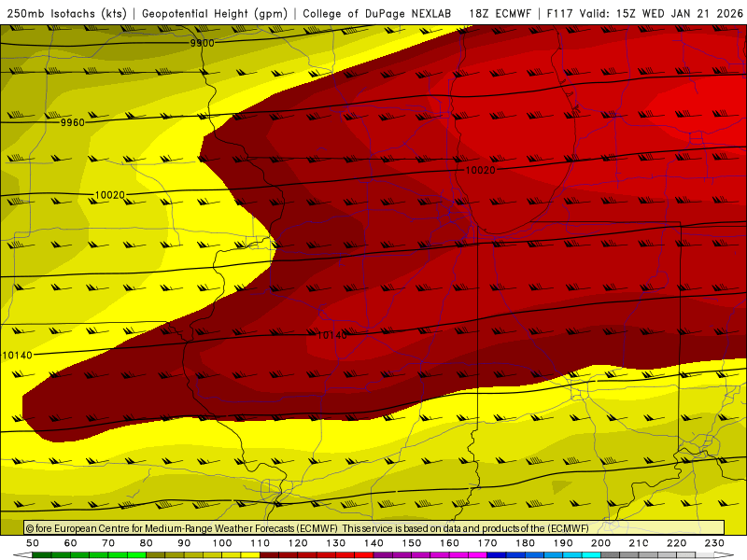This screenshot has width=747, height=560.
Task: Click the 170 value on the color scale
Action: [487, 543]
